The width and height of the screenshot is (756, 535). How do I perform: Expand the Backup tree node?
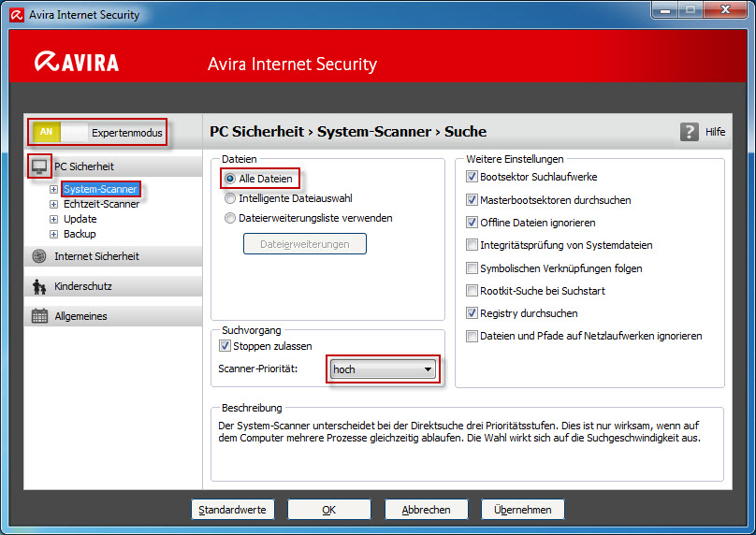pos(53,234)
